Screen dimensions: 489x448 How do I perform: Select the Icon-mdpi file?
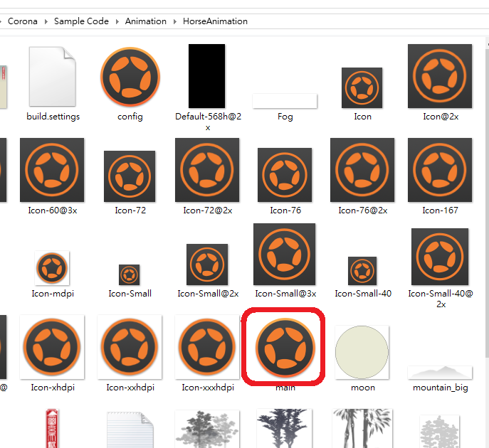tap(52, 268)
